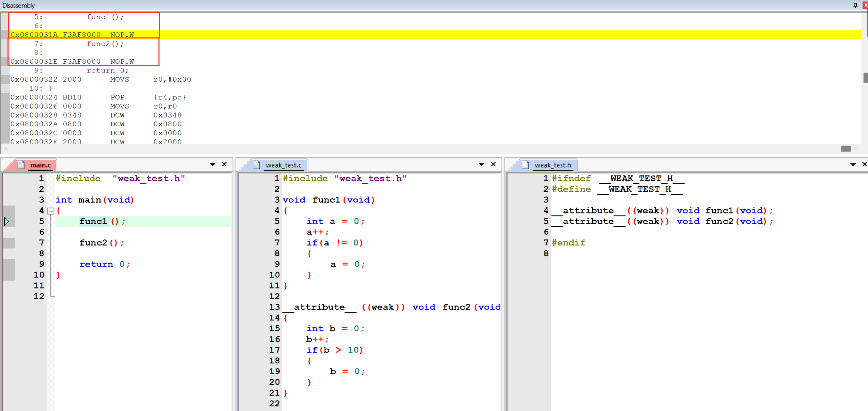Click the current execution arrow at line 5
Screen dimensions: 868x411
coord(6,221)
